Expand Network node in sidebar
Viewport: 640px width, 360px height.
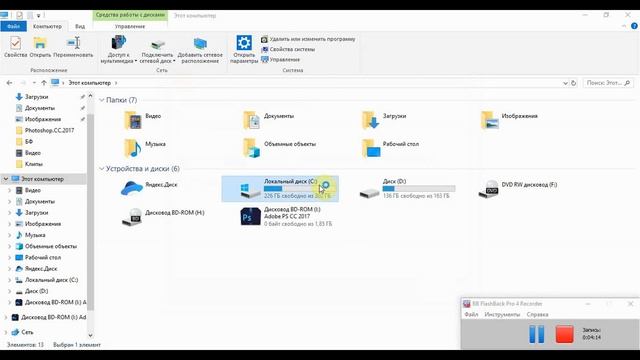[6, 332]
